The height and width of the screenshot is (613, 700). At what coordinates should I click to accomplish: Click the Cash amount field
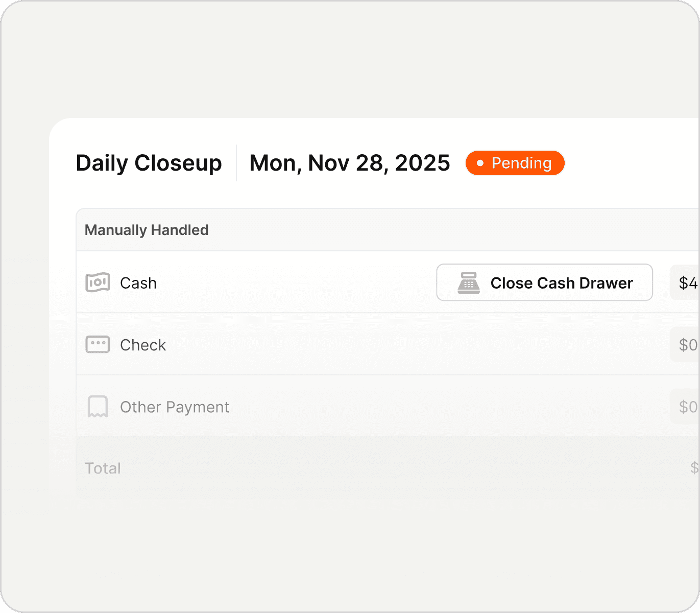click(x=685, y=282)
